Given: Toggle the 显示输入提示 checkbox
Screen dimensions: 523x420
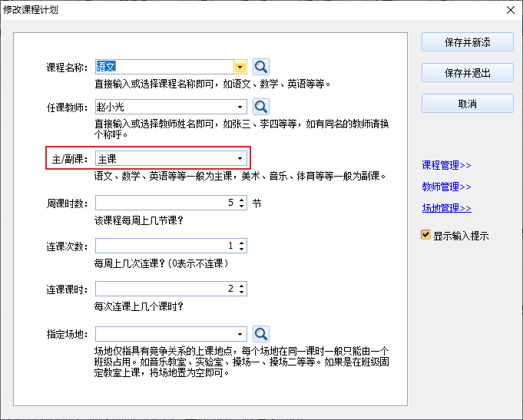Looking at the screenshot, I should coord(425,236).
